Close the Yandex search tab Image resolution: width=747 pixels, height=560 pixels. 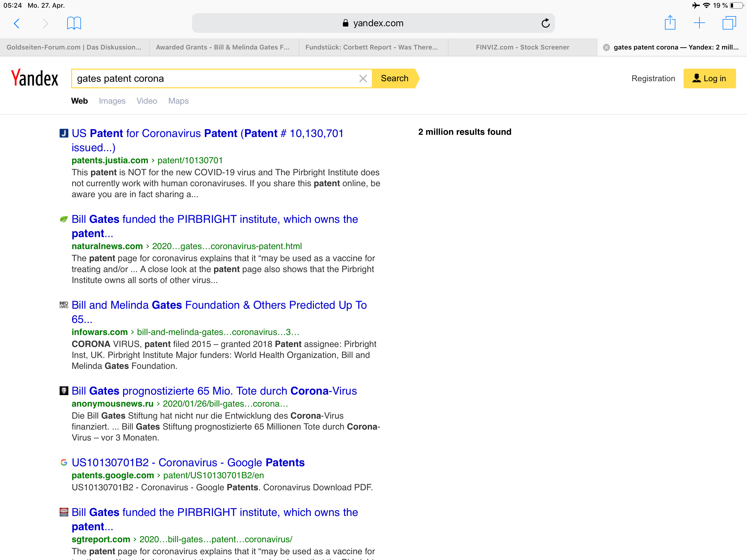click(x=606, y=48)
